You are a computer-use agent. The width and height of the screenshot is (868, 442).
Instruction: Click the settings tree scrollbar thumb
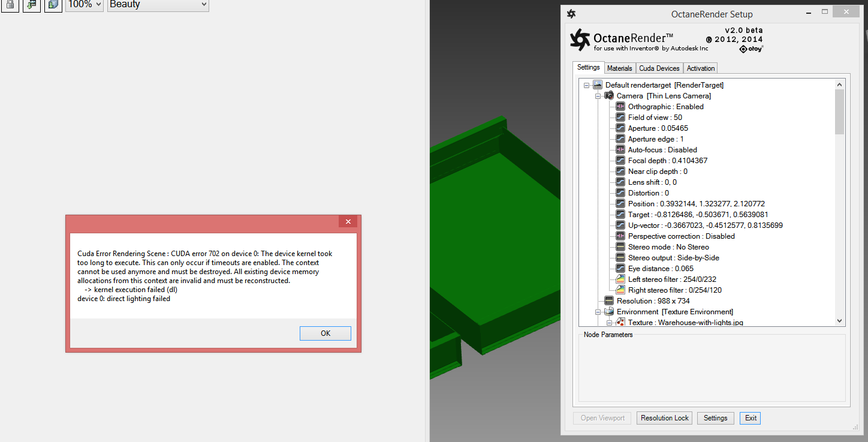point(839,112)
